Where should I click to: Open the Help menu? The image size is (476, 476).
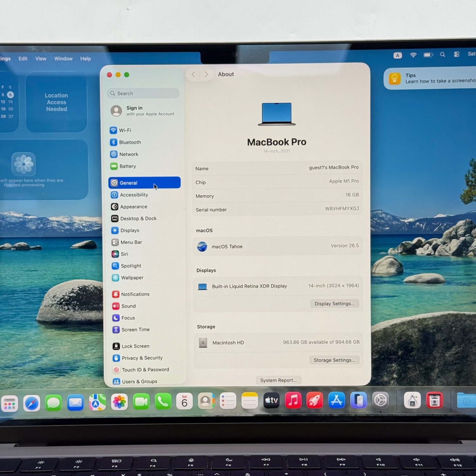click(x=85, y=59)
